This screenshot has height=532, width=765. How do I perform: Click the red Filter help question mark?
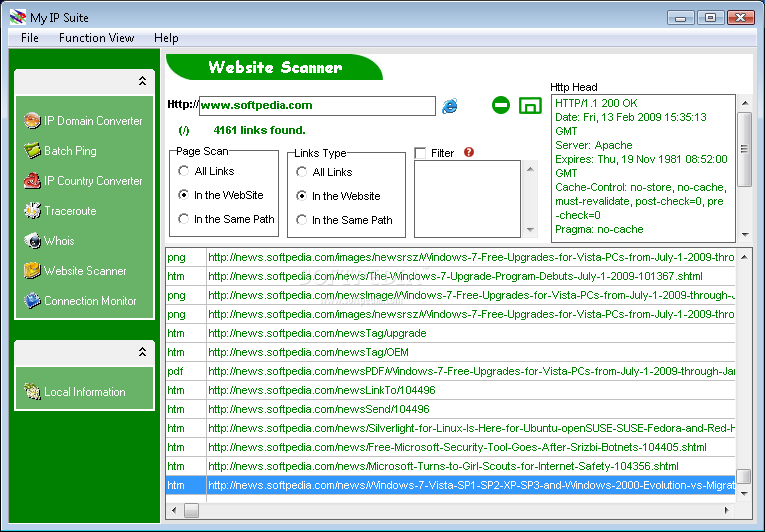point(469,152)
